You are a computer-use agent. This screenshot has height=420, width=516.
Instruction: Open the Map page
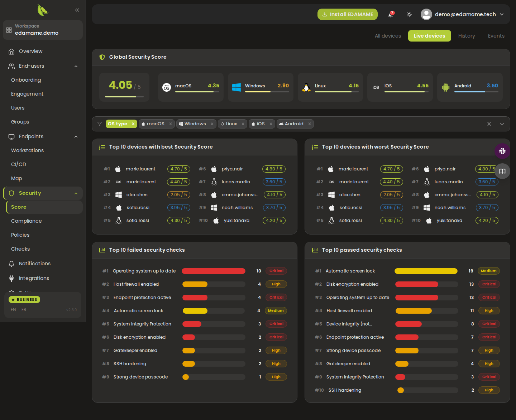coord(16,178)
